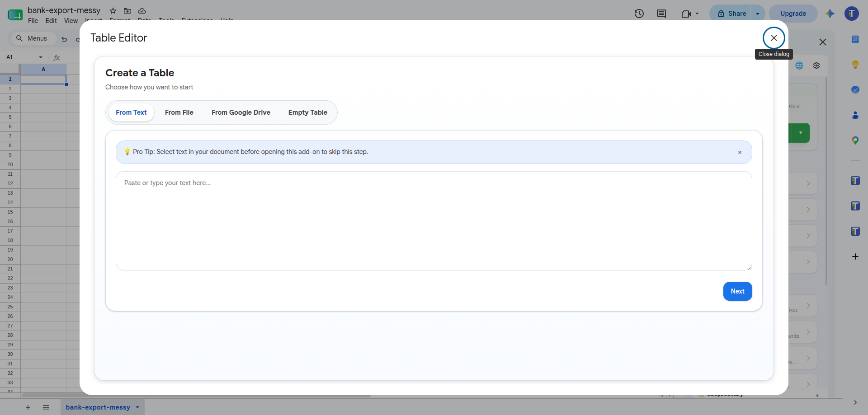Viewport: 868px width, 415px height.
Task: Click cell A1 in the sheet
Action: 43,79
